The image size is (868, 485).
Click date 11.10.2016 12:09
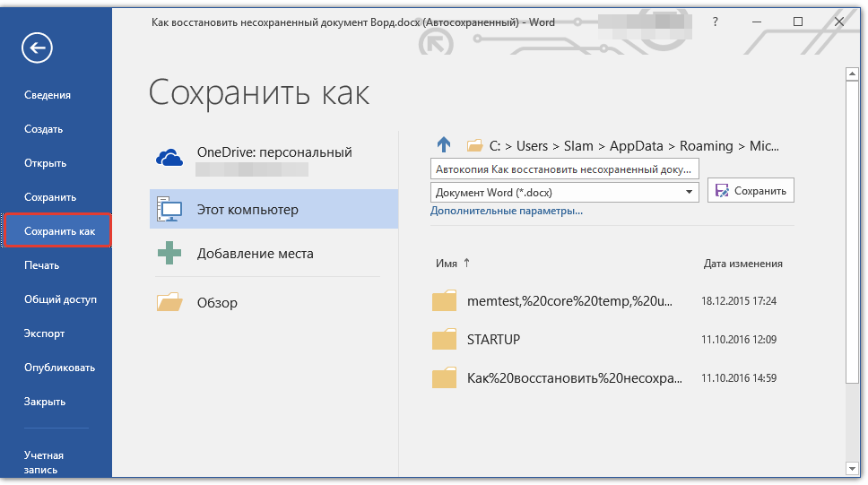point(739,339)
